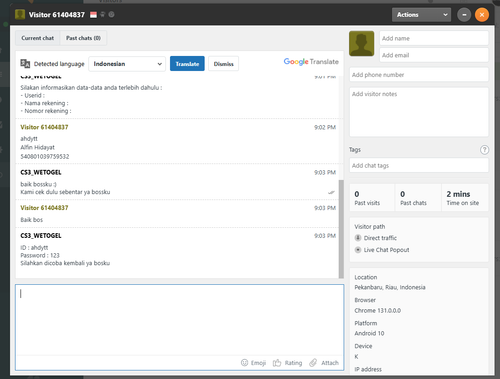Click the Live Chat Popout path icon

tap(358, 250)
